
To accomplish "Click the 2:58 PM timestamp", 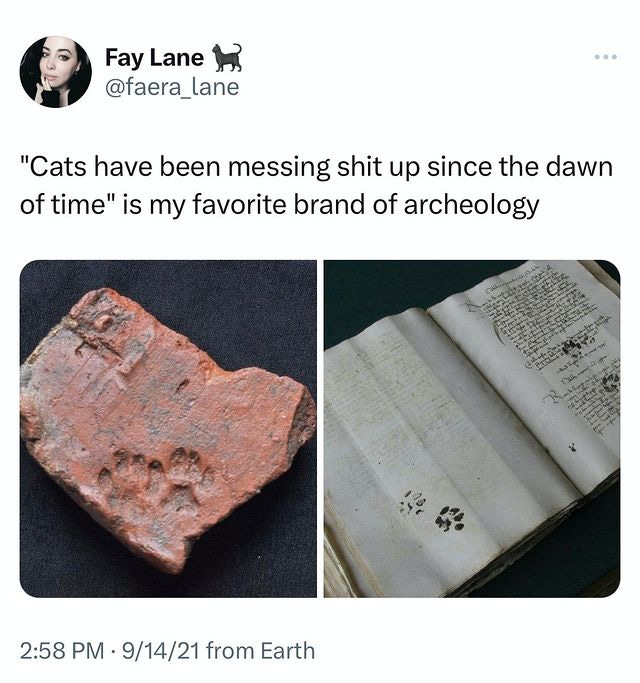I will (x=62, y=651).
